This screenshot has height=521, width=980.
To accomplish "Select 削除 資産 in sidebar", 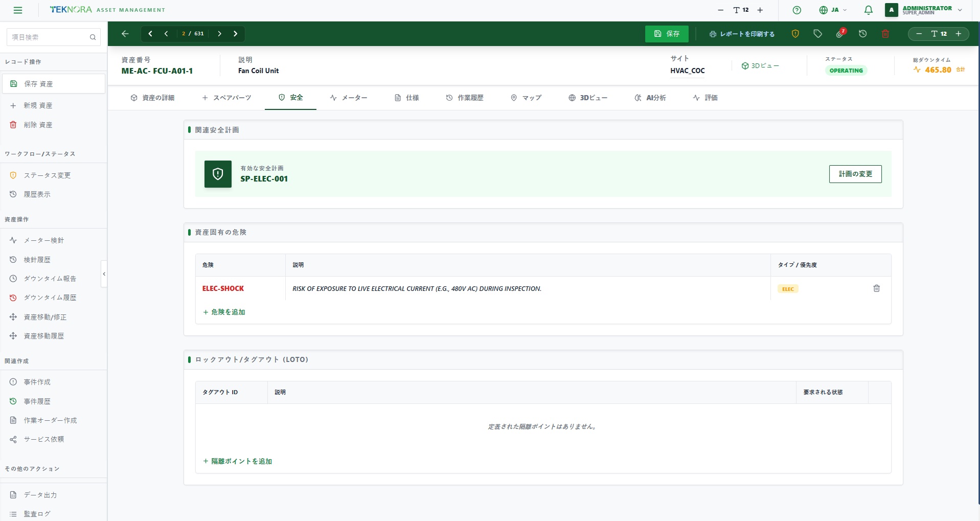I will click(53, 125).
